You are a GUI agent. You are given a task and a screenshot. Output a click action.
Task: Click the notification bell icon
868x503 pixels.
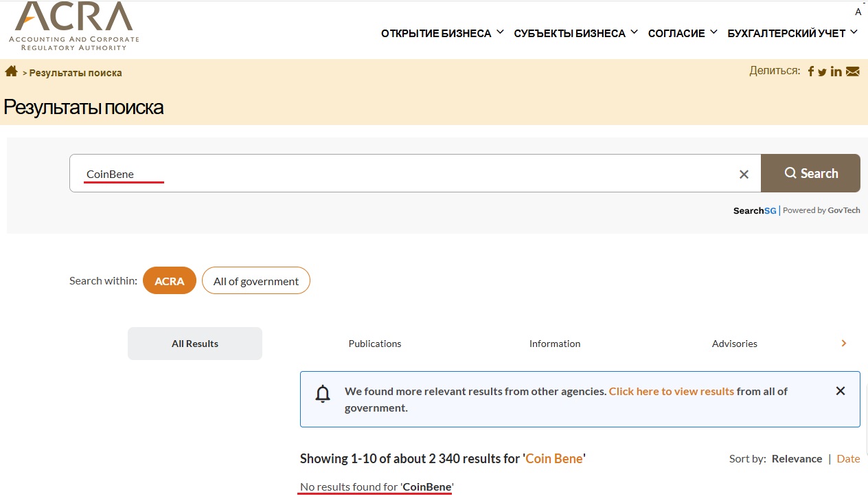323,393
